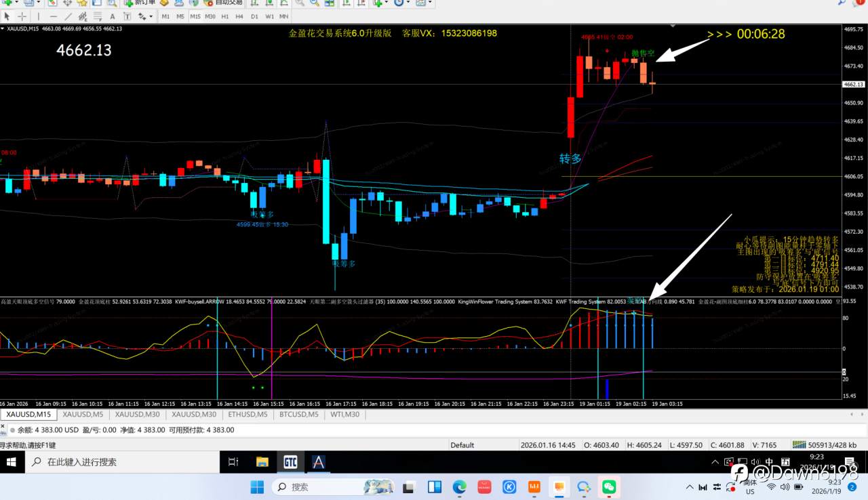
Task: Click the current price label 4662.13 on scale
Action: click(x=852, y=85)
